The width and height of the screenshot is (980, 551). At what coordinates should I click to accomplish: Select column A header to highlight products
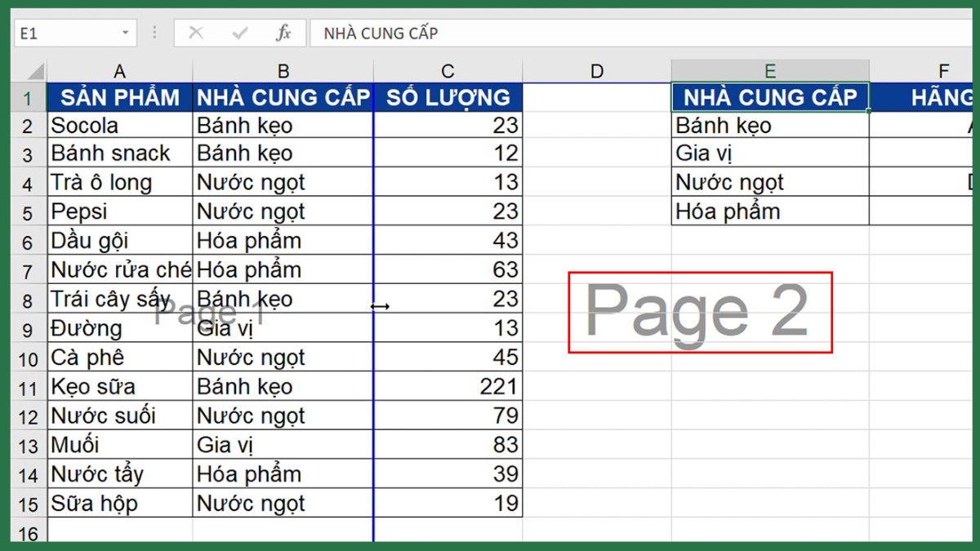(x=119, y=70)
